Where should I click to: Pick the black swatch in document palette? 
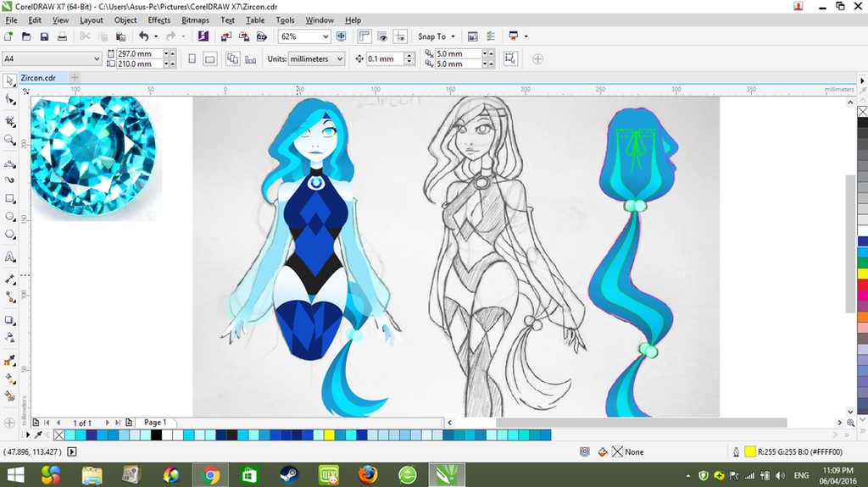tap(156, 435)
